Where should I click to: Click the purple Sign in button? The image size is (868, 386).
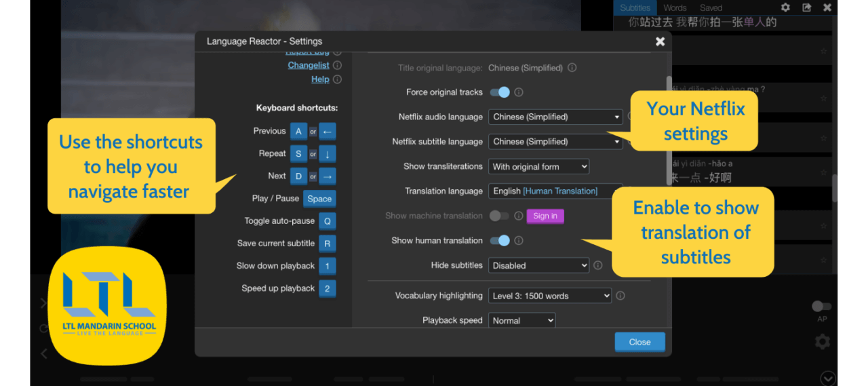pos(545,216)
